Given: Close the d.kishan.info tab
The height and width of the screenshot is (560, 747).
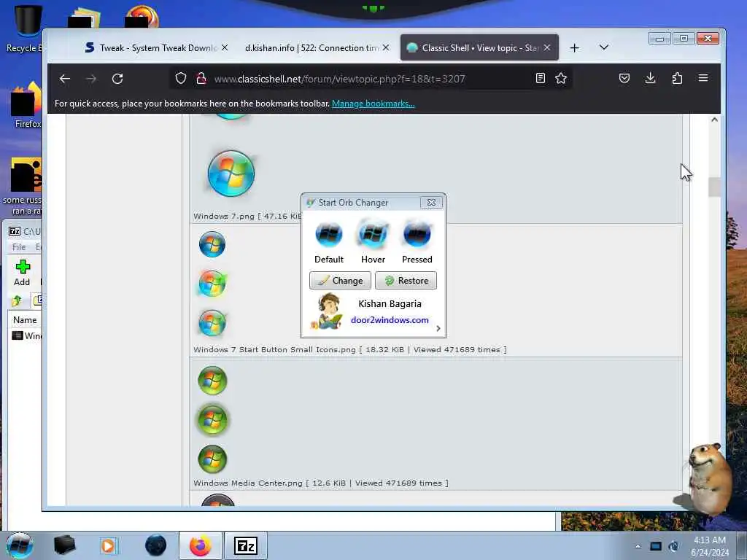Looking at the screenshot, I should 386,47.
